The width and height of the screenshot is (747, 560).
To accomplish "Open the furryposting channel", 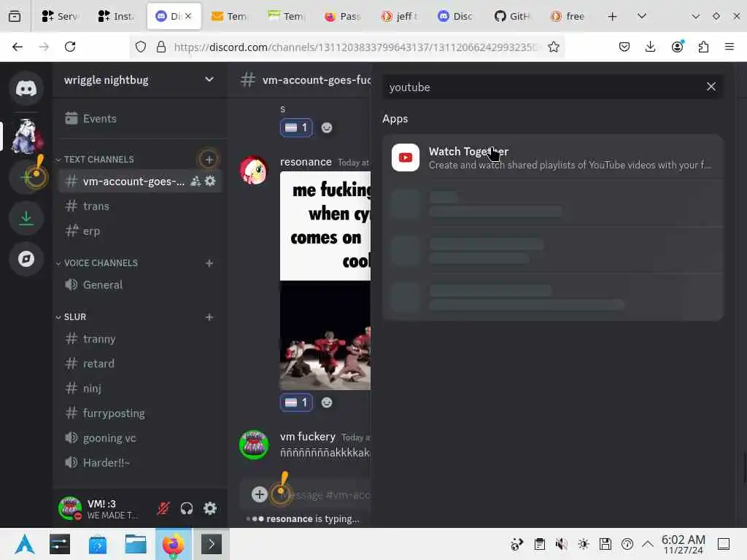I will pos(139,413).
